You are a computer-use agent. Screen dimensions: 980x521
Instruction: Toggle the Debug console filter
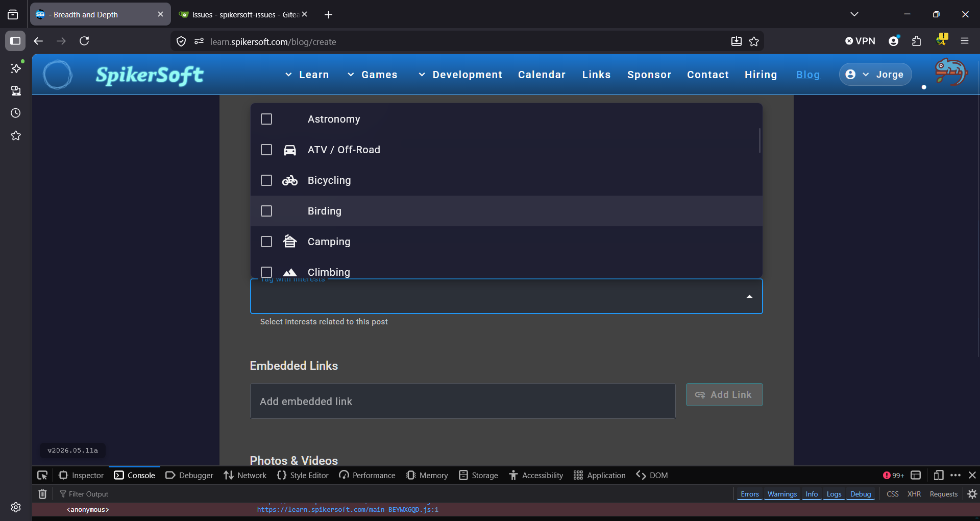click(x=861, y=494)
